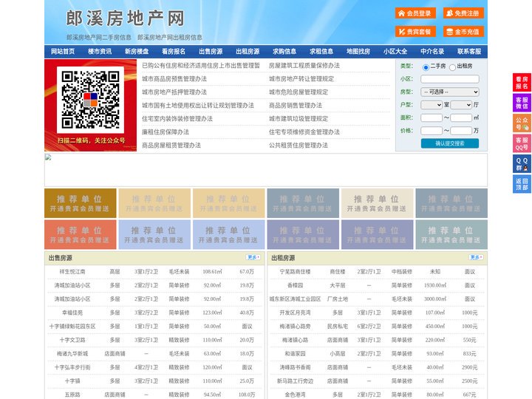The height and width of the screenshot is (399, 532).
Task: Open the 求租信息 menu item
Action: point(321,52)
